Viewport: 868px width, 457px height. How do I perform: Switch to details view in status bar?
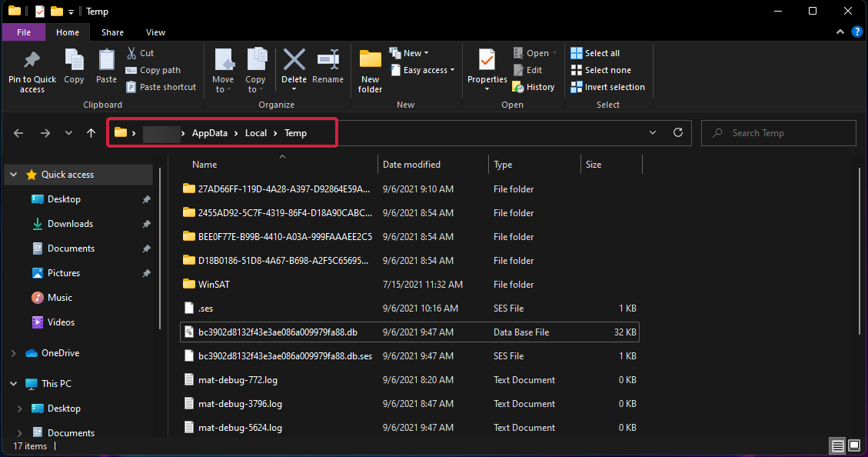[x=837, y=446]
